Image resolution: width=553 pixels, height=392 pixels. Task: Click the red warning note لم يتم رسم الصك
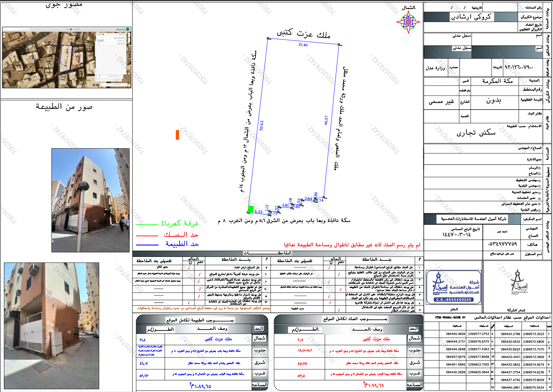click(x=352, y=245)
